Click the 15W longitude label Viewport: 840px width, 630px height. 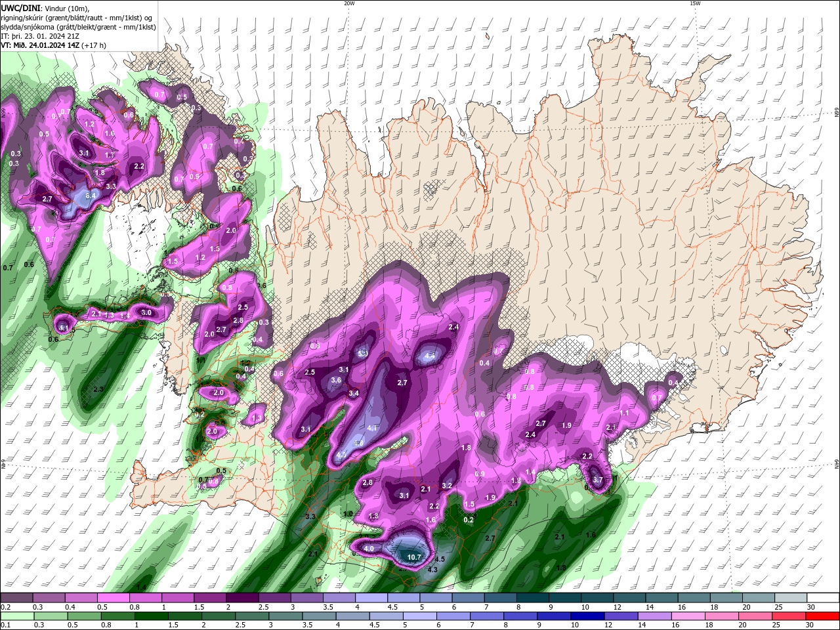(x=694, y=3)
